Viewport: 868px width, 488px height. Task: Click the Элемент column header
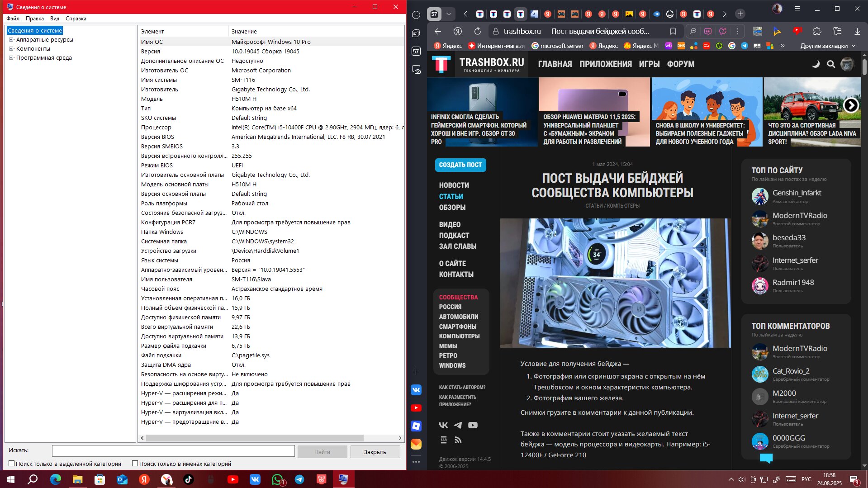pyautogui.click(x=183, y=31)
